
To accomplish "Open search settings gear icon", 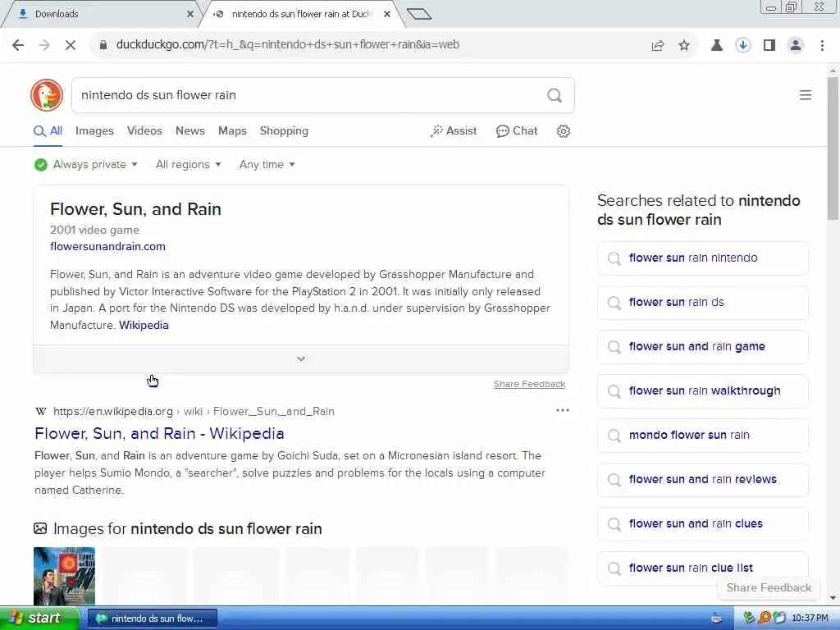I will pyautogui.click(x=563, y=131).
